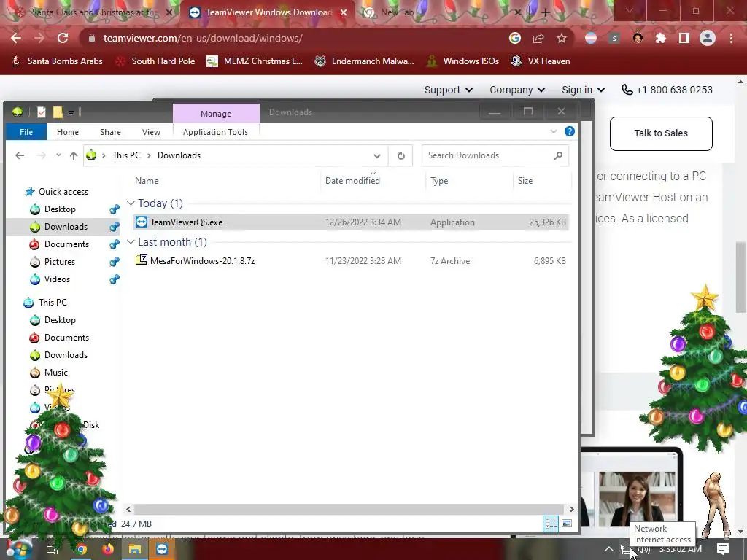Open a new Chrome tab with plus

(x=546, y=13)
